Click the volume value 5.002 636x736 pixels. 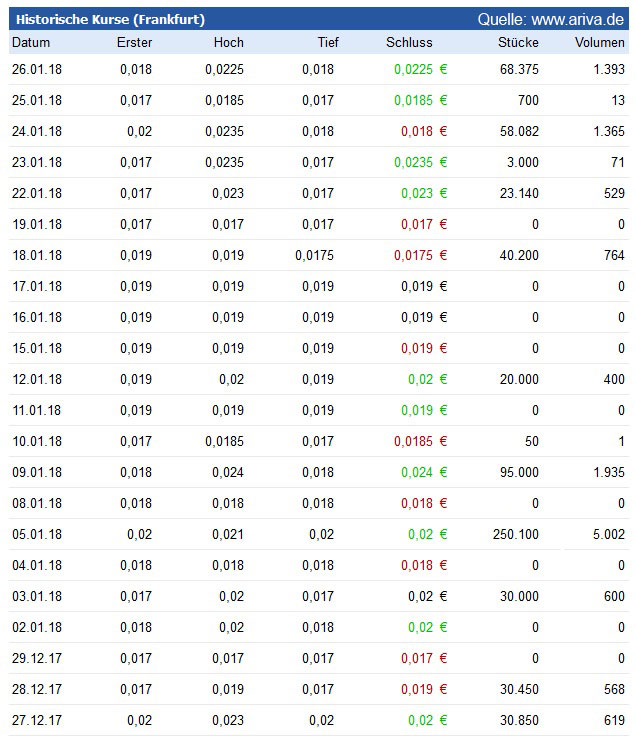click(x=607, y=535)
